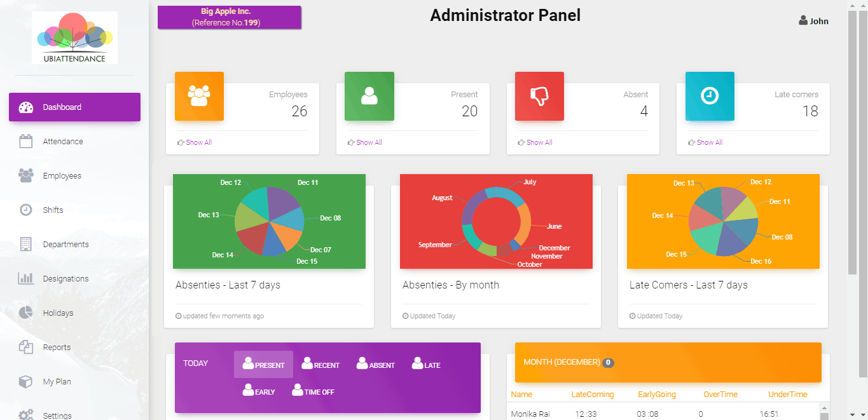The width and height of the screenshot is (868, 420).
Task: Open the John user menu
Action: point(814,21)
